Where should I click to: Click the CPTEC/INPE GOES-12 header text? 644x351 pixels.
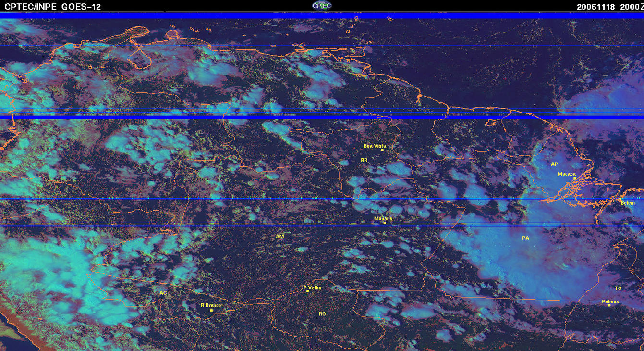pyautogui.click(x=53, y=7)
